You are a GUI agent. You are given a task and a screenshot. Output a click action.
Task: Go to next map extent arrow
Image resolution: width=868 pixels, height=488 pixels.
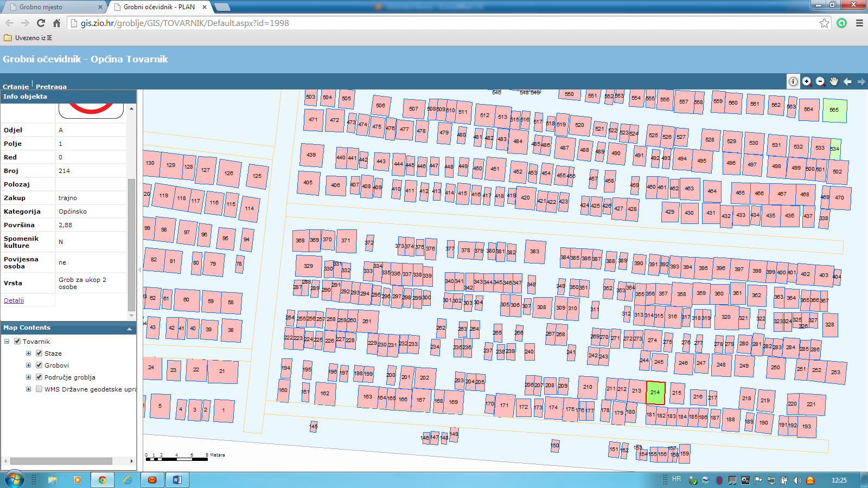[861, 81]
